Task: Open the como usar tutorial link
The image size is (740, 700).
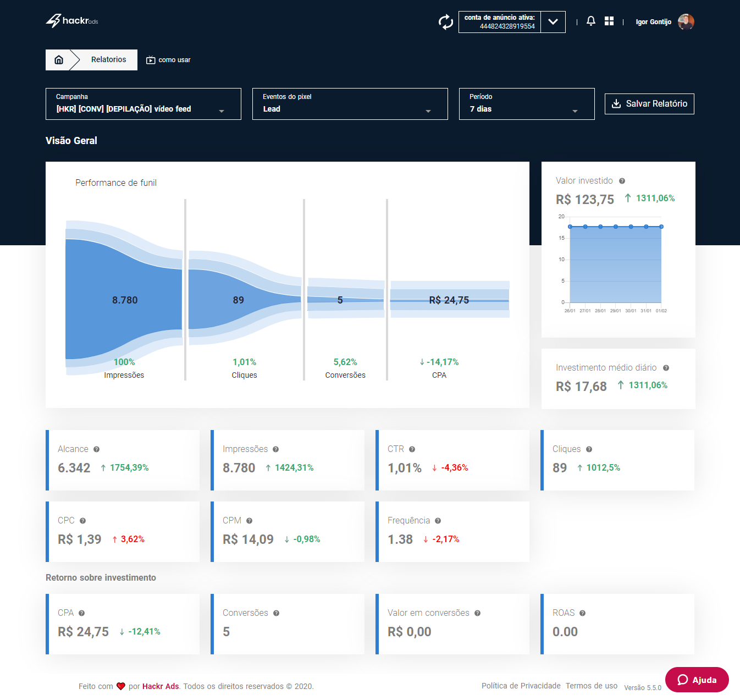Action: tap(169, 60)
